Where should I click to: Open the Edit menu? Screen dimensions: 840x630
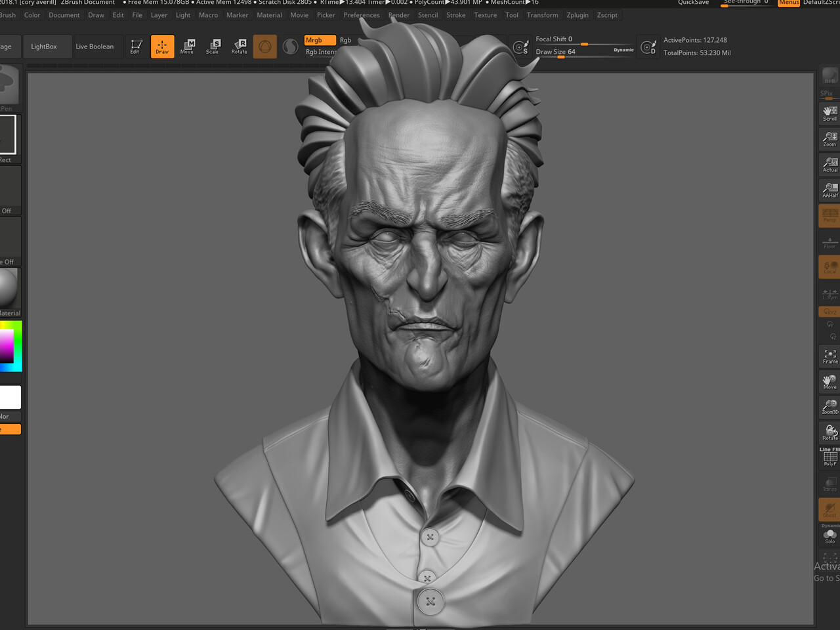click(118, 15)
